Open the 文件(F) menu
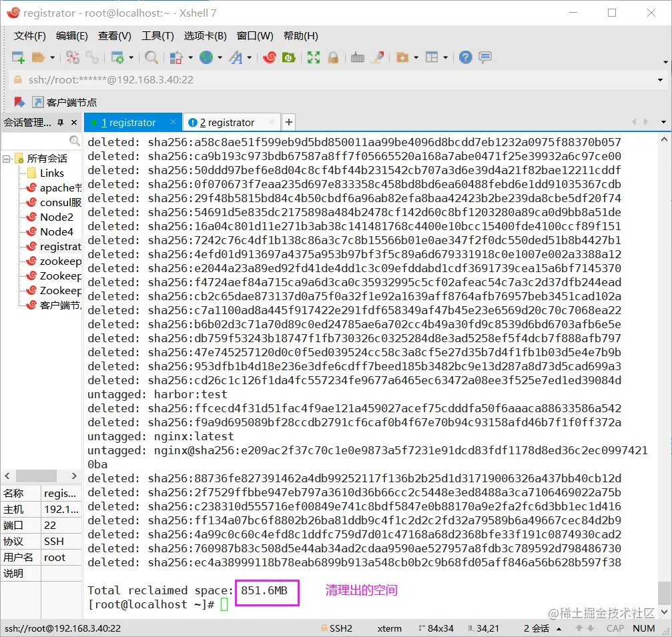This screenshot has height=637, width=672. pos(29,36)
